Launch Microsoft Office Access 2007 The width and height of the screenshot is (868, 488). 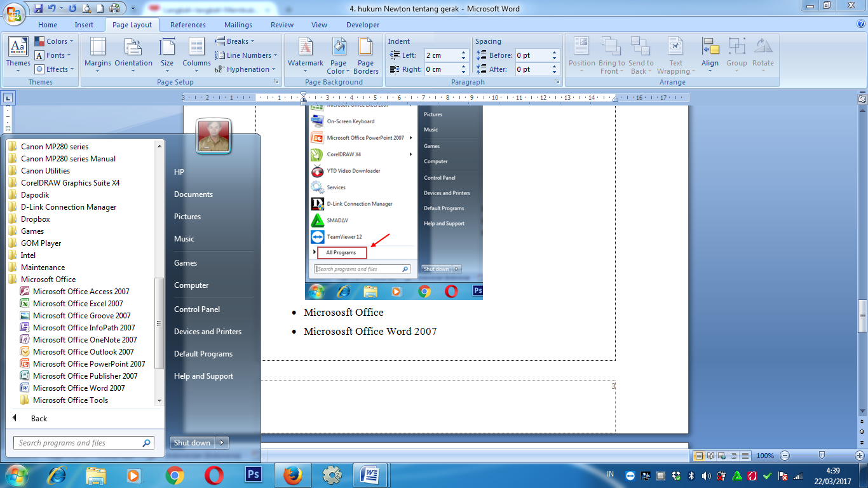point(74,292)
